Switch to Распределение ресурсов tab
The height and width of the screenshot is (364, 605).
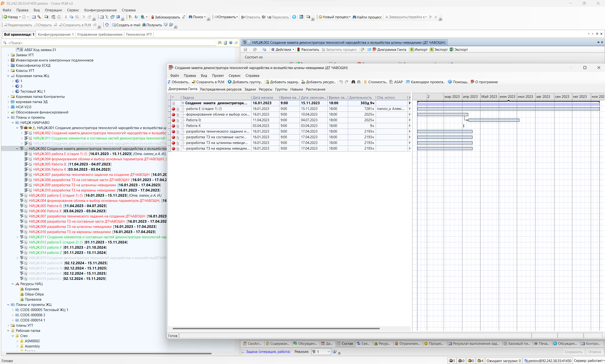click(221, 89)
